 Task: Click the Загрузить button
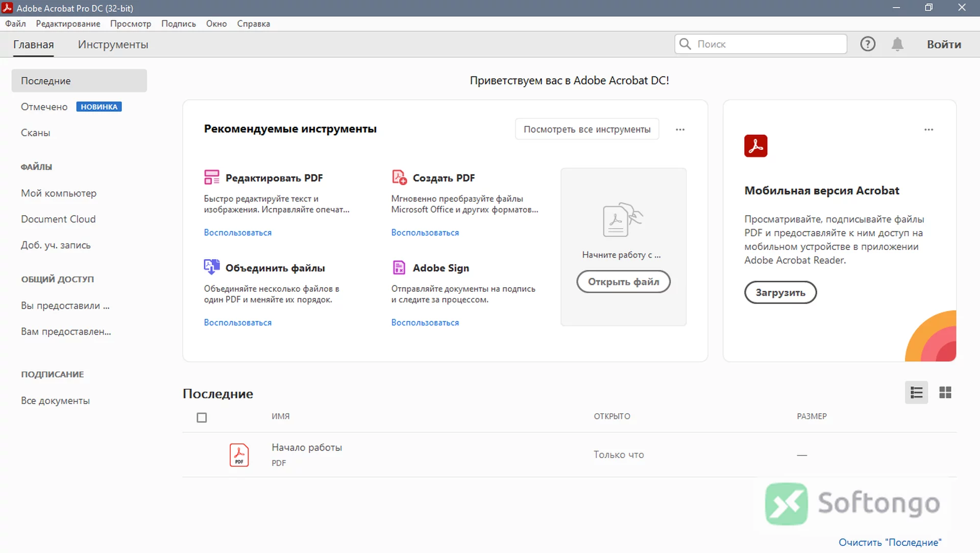[x=780, y=292]
